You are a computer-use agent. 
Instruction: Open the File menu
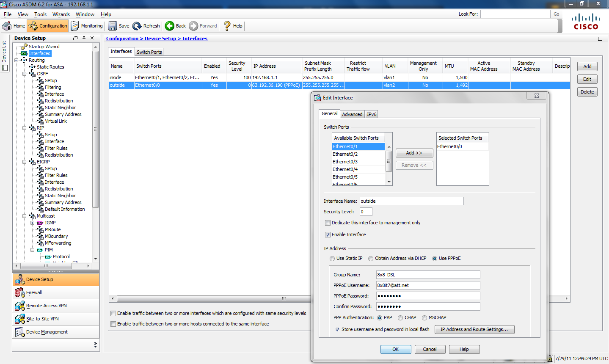(x=8, y=14)
